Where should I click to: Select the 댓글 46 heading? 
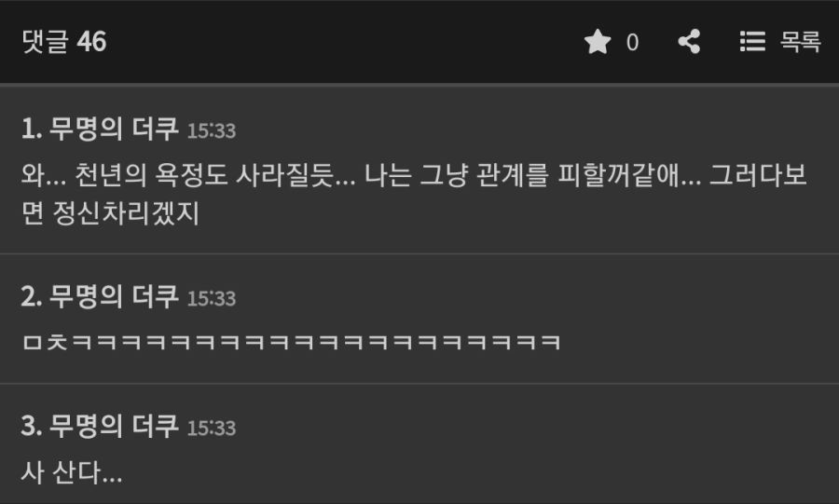point(64,42)
